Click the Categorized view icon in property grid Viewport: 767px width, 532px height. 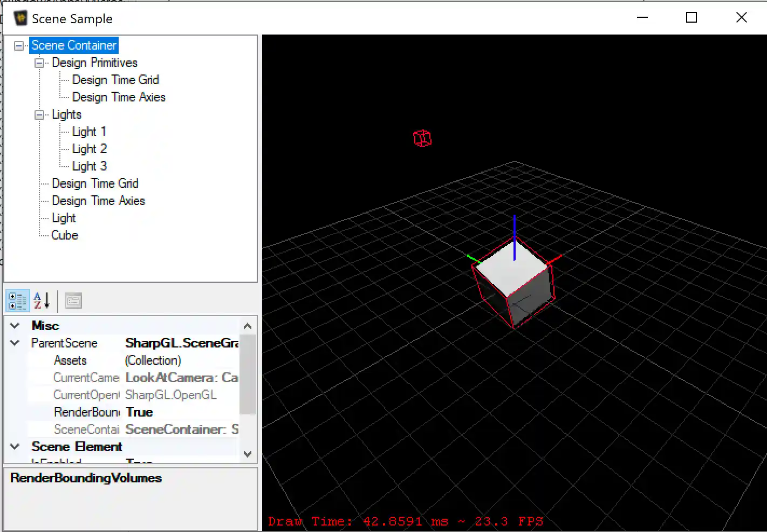(x=17, y=301)
